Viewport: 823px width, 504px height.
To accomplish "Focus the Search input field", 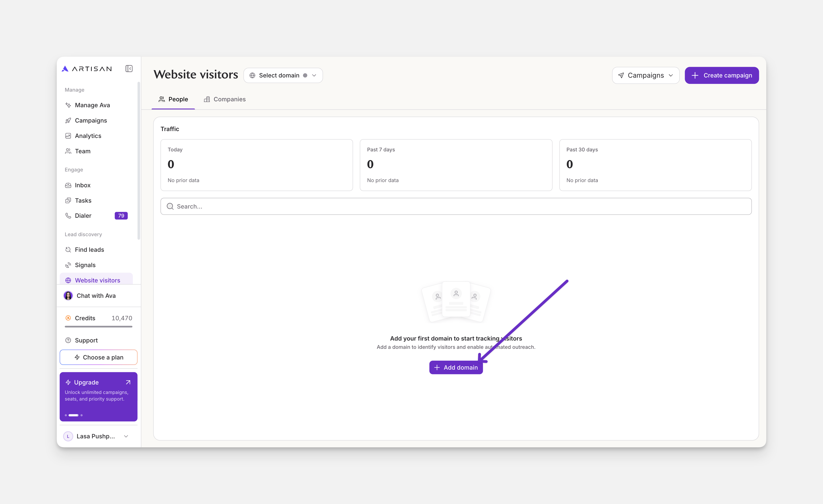I will (456, 206).
